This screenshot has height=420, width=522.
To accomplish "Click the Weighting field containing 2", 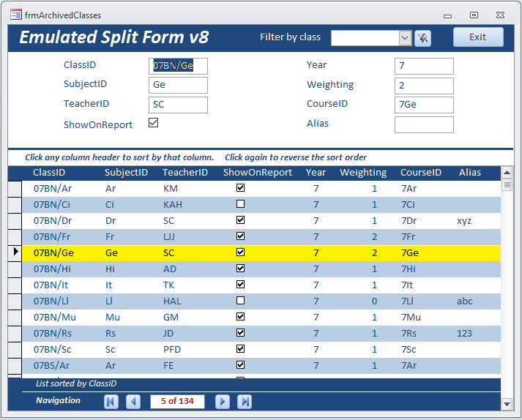I will pos(424,86).
